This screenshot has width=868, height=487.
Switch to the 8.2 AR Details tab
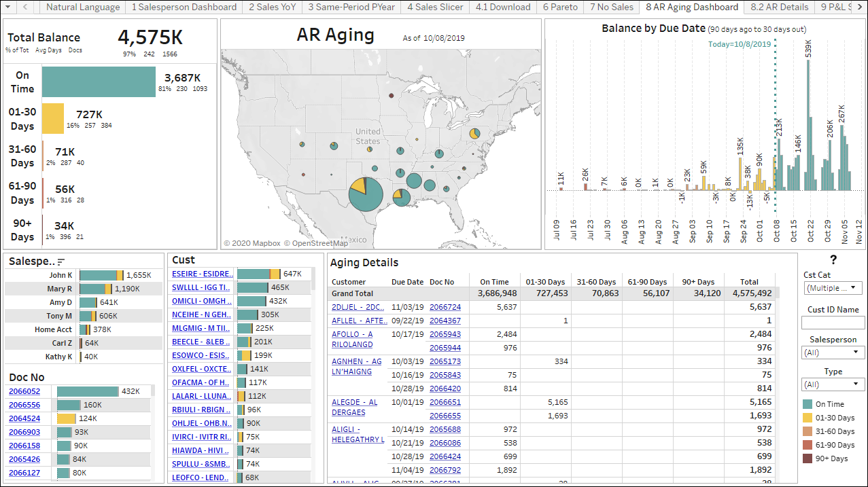pyautogui.click(x=779, y=7)
